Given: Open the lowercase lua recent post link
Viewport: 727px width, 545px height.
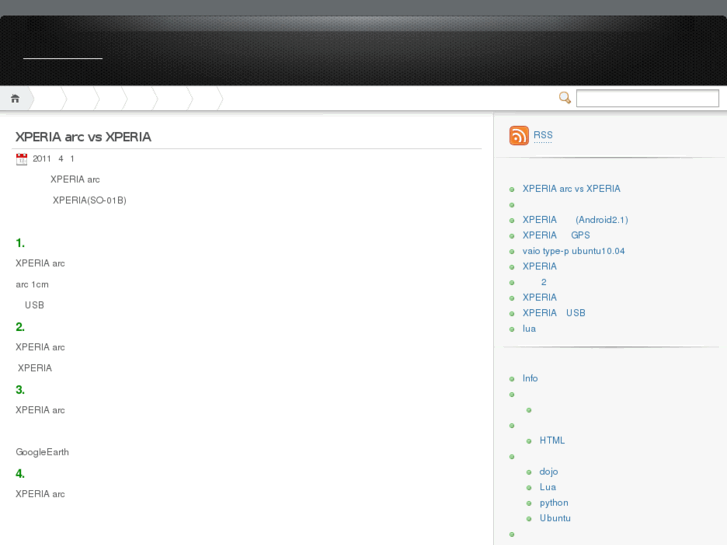Looking at the screenshot, I should coord(529,329).
